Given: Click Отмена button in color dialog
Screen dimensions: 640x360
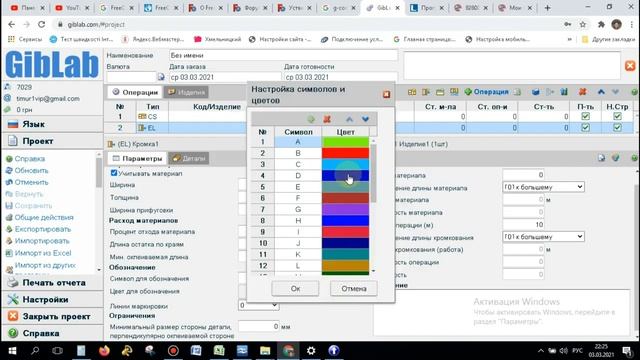Looking at the screenshot, I should pos(353,289).
